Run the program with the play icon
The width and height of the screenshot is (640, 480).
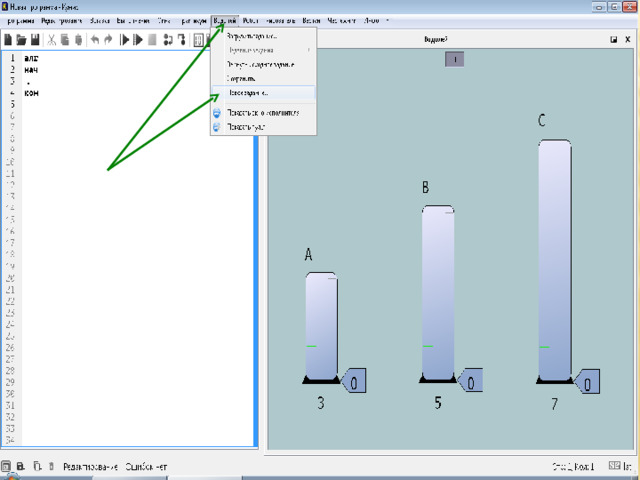coord(125,40)
